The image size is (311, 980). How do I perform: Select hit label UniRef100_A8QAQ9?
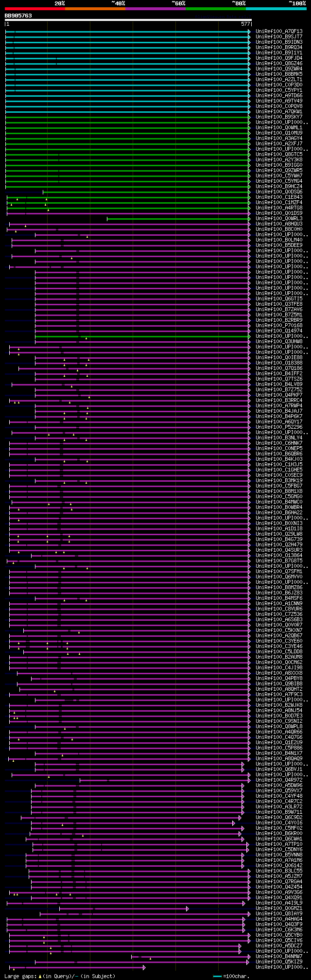(279, 759)
